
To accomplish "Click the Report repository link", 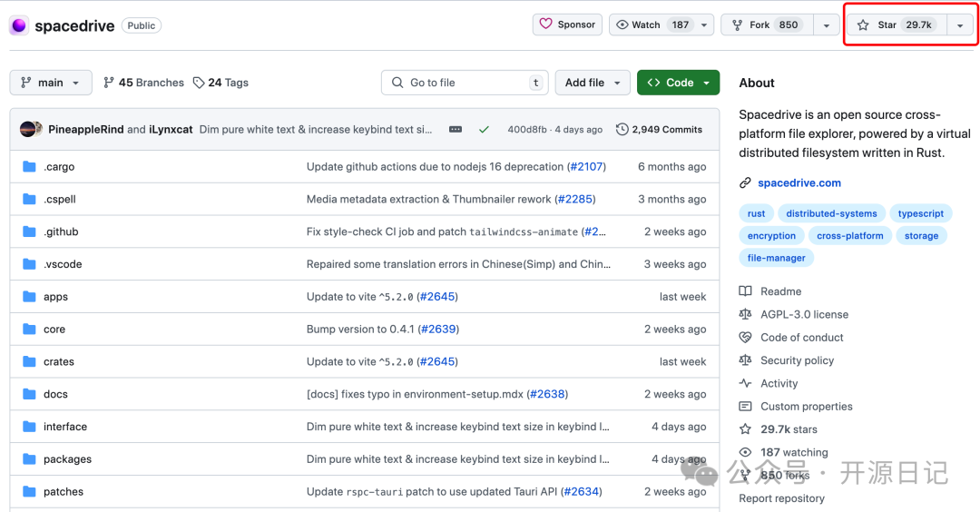I will [x=781, y=498].
